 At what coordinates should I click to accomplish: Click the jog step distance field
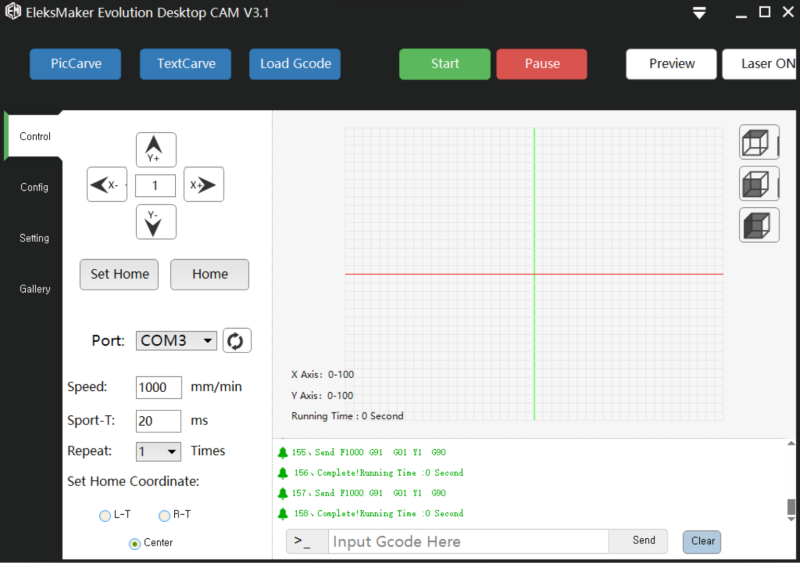(x=156, y=185)
